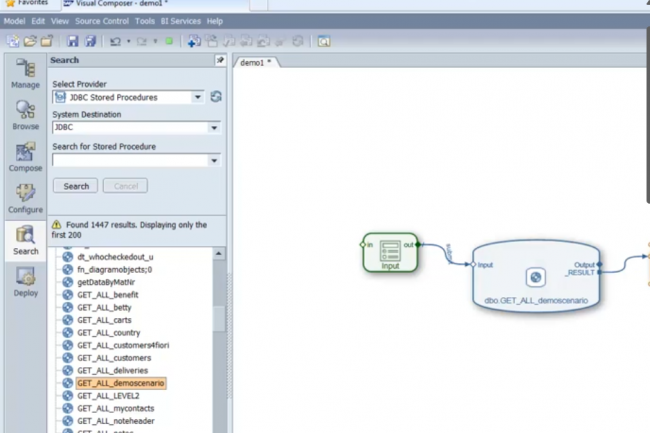Open the Deploy sidebar icon
The image size is (650, 433).
(25, 281)
